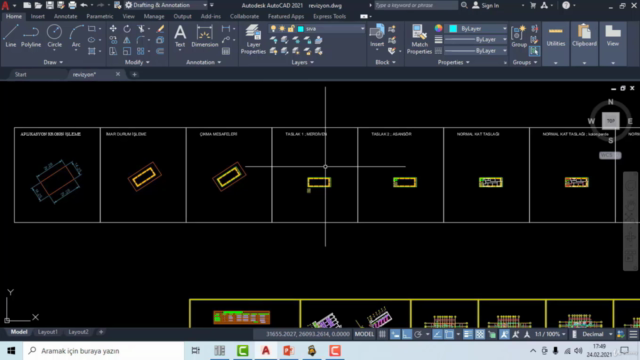This screenshot has width=640, height=360.
Task: Open the annotation scale 1:1 / 100% dropdown
Action: pos(550,334)
